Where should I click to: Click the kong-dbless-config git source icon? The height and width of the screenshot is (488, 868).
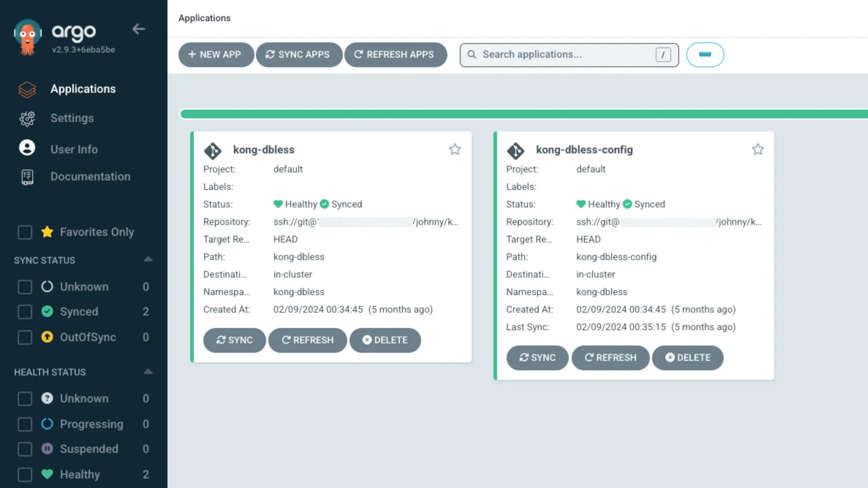pyautogui.click(x=515, y=150)
